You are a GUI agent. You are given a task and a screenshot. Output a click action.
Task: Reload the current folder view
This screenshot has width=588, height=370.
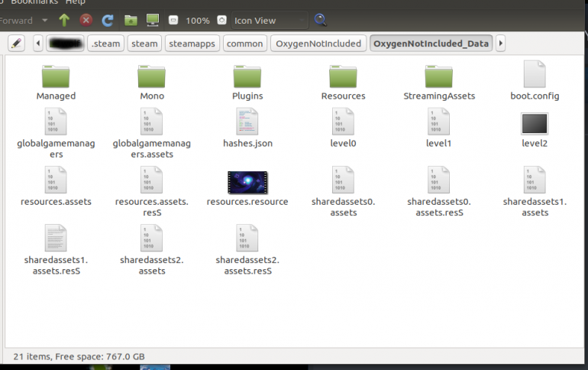[x=108, y=21]
